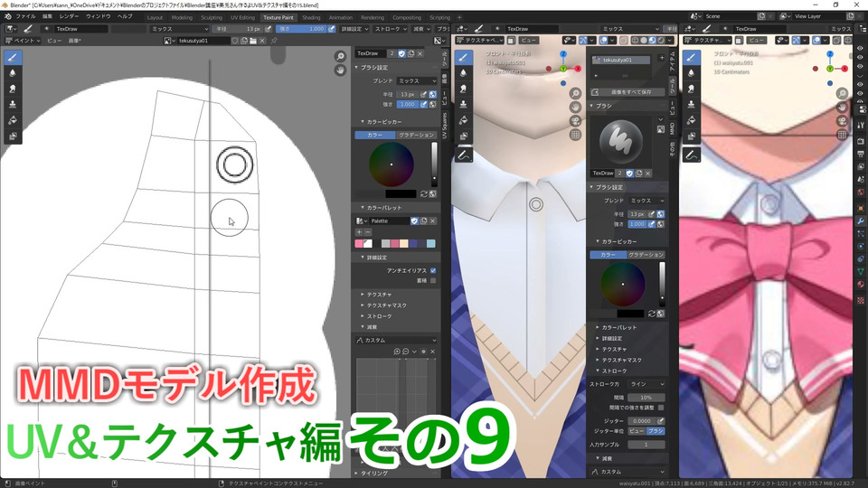The width and height of the screenshot is (868, 488).
Task: Open ペイント mode dropdown
Action: pyautogui.click(x=23, y=41)
